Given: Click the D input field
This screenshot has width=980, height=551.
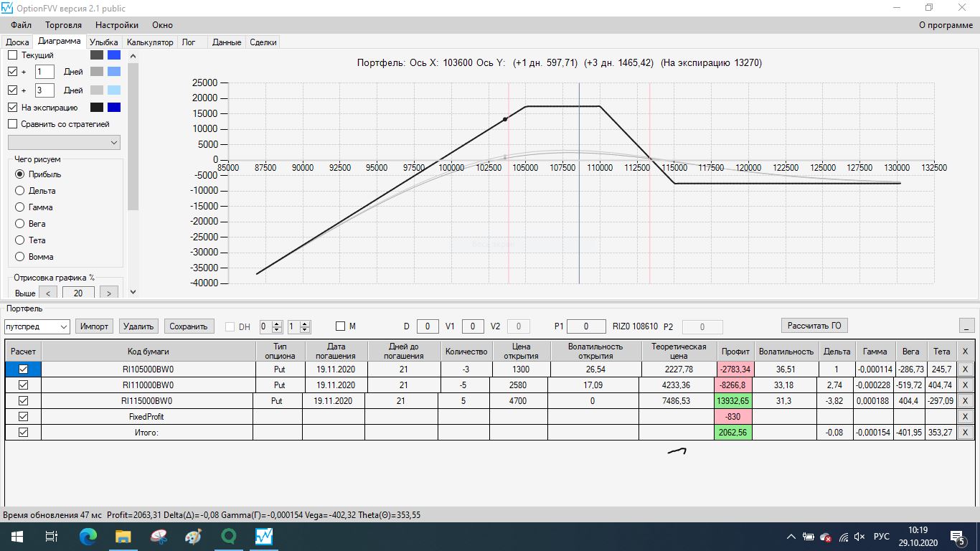Looking at the screenshot, I should point(428,326).
